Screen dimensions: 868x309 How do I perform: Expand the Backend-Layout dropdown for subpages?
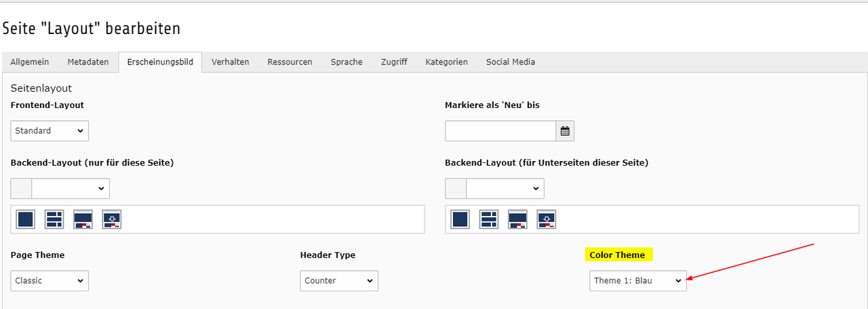point(505,188)
